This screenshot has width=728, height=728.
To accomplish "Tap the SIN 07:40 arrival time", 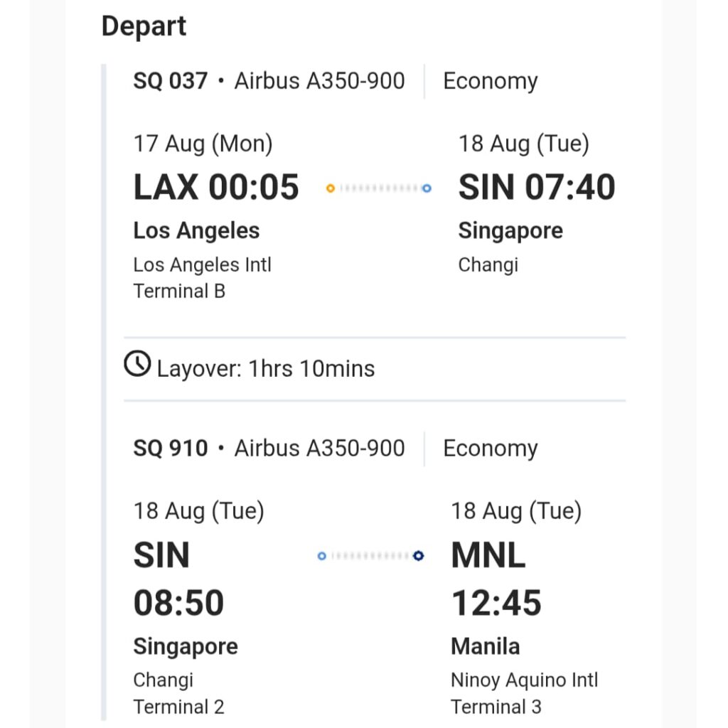I will [x=537, y=188].
